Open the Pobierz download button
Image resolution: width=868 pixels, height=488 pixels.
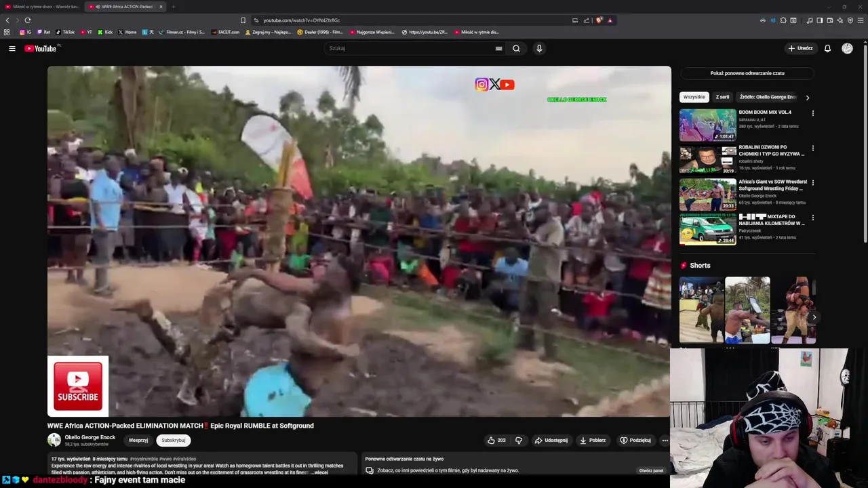click(592, 440)
